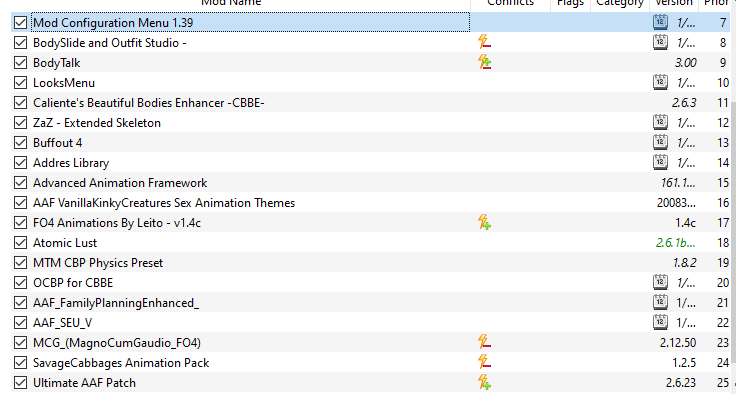Click conflict icon for FO4 Animations By Leito
Screen dimensions: 736x394
click(484, 222)
